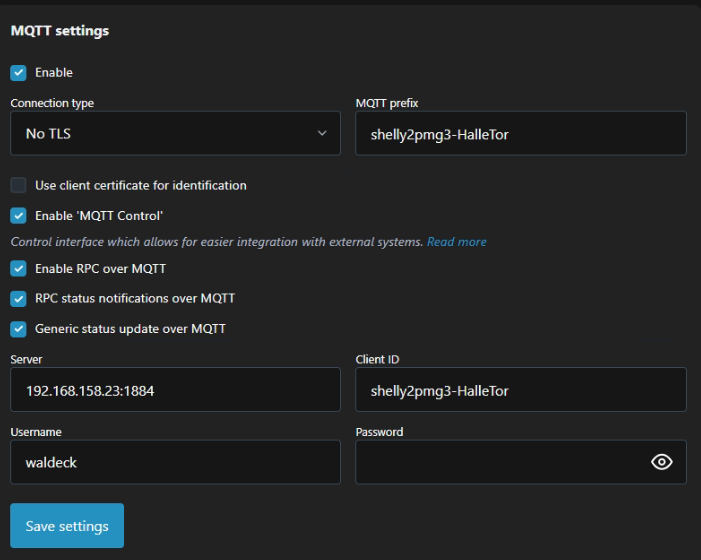Focus the MQTT prefix input field

pyautogui.click(x=521, y=133)
